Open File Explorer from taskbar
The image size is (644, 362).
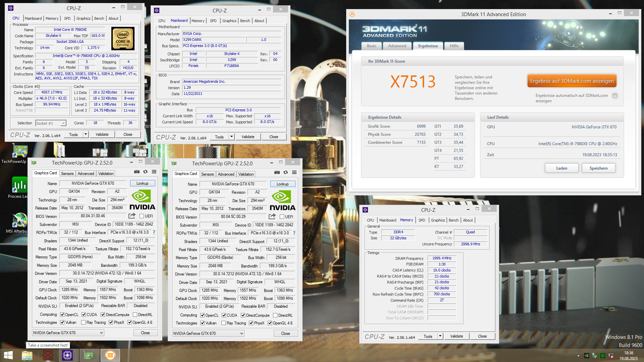[27, 355]
